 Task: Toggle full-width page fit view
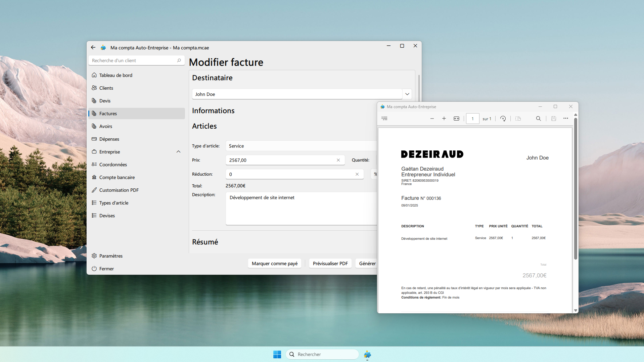click(x=456, y=118)
